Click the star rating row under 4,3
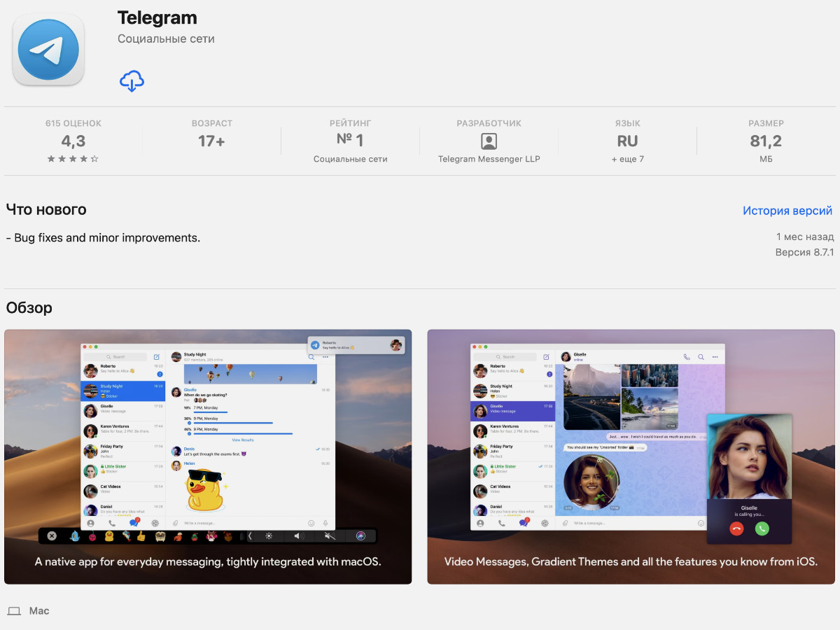The width and height of the screenshot is (840, 630). (73, 159)
